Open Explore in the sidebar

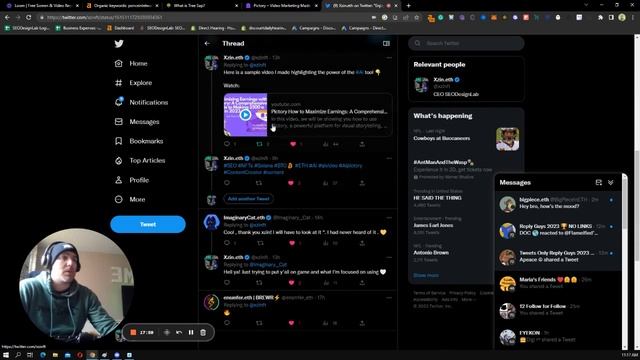click(133, 83)
